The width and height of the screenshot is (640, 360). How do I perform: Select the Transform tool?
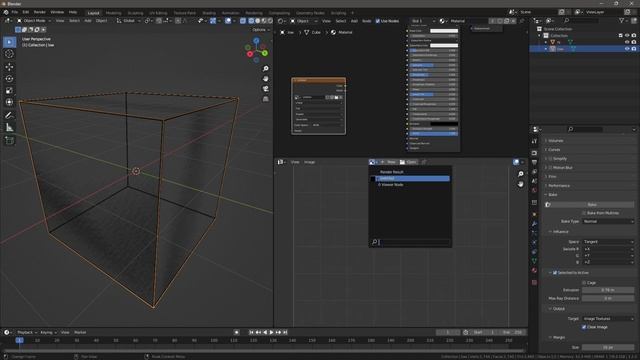tap(9, 102)
